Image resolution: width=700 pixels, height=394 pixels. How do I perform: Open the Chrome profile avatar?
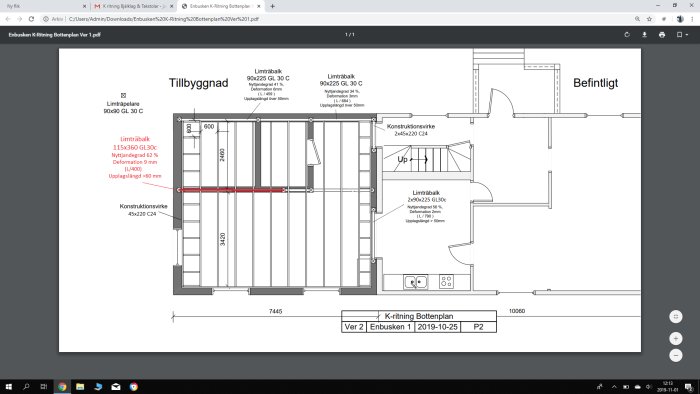680,19
